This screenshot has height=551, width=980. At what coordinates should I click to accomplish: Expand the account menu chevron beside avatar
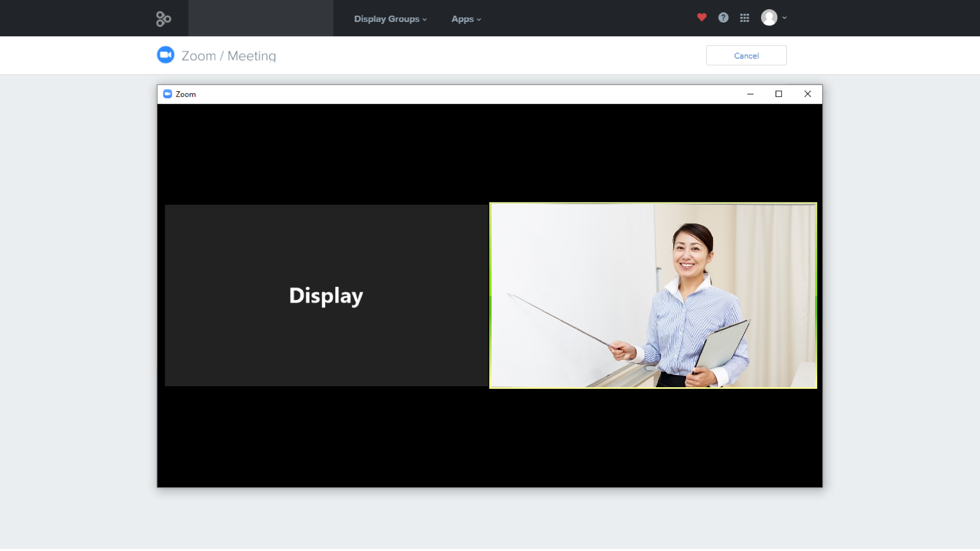[785, 18]
